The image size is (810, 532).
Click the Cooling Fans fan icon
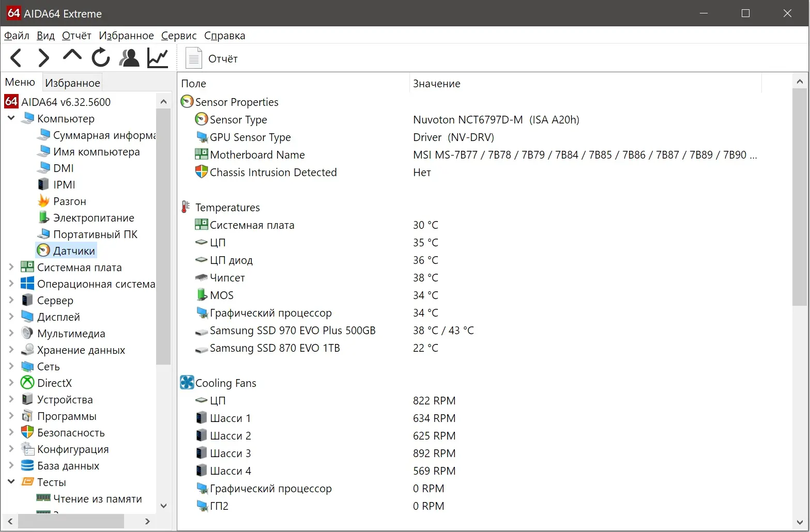(x=187, y=383)
